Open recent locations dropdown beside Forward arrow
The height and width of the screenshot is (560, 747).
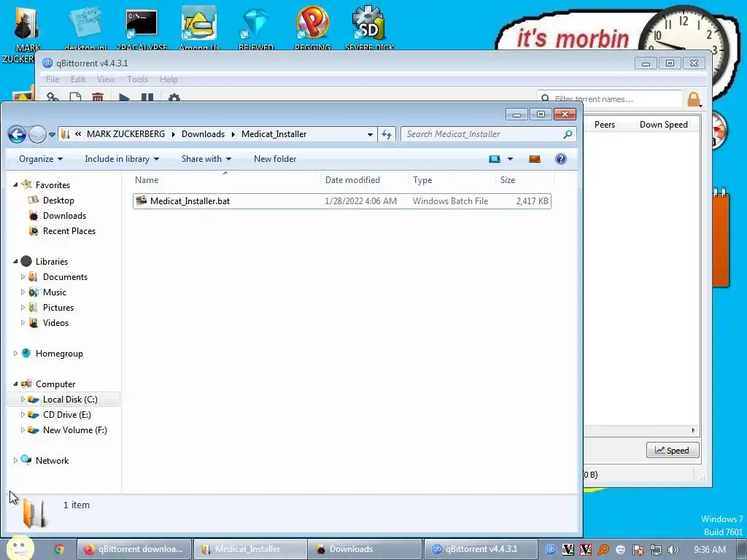[x=52, y=135]
